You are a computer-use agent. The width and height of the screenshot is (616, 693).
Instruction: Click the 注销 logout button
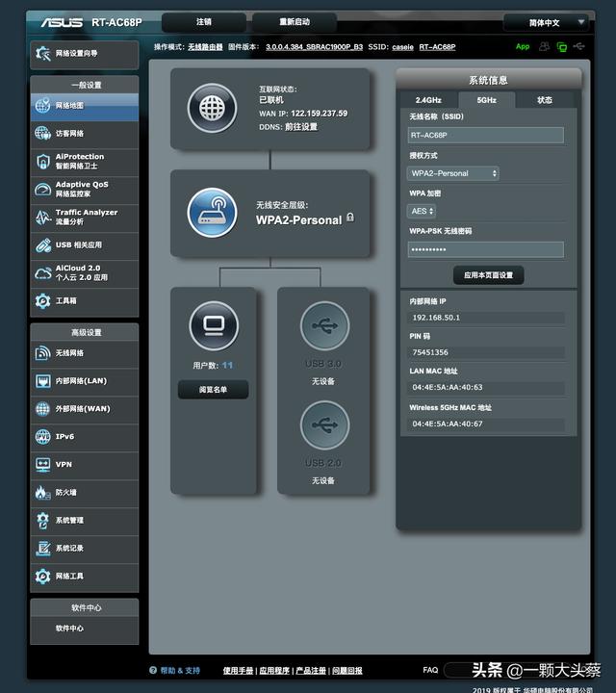204,22
